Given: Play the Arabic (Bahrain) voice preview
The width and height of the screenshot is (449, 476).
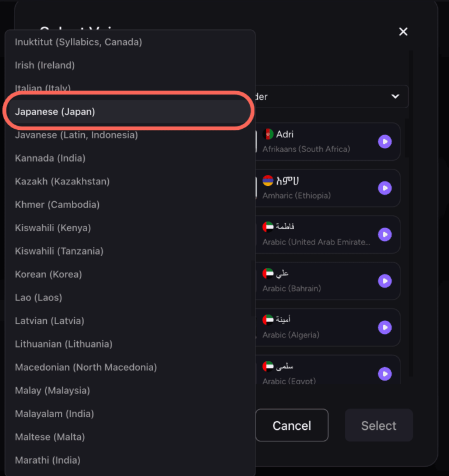Looking at the screenshot, I should (384, 281).
